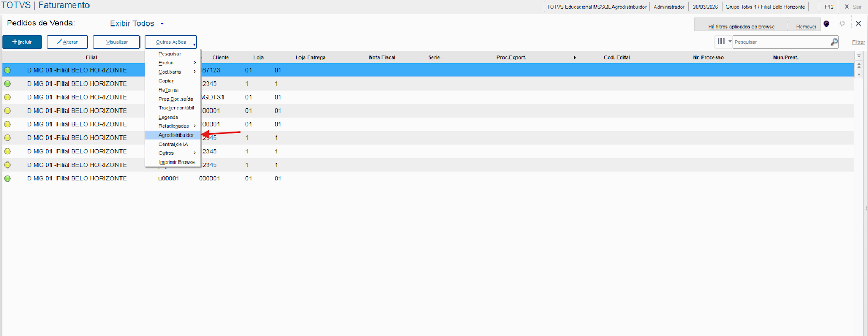Sort by the Filial column header

91,57
